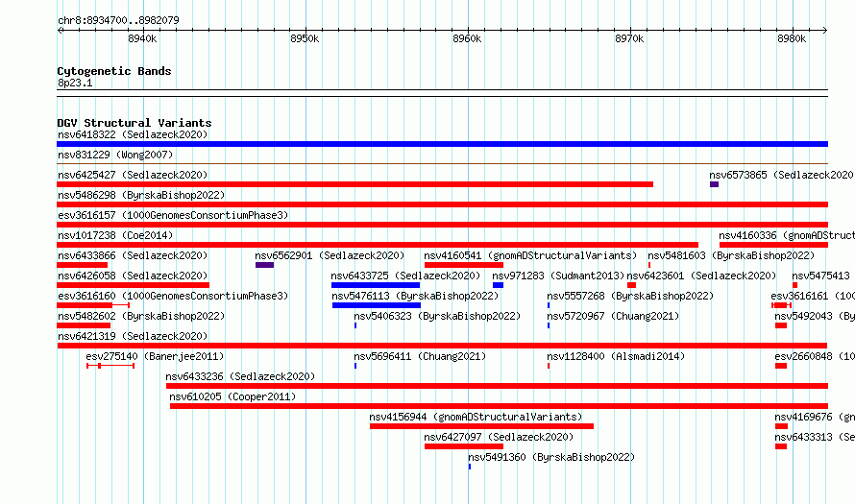Image resolution: width=855 pixels, height=504 pixels.
Task: Click the ruler's right arrow end
Action: (x=824, y=31)
